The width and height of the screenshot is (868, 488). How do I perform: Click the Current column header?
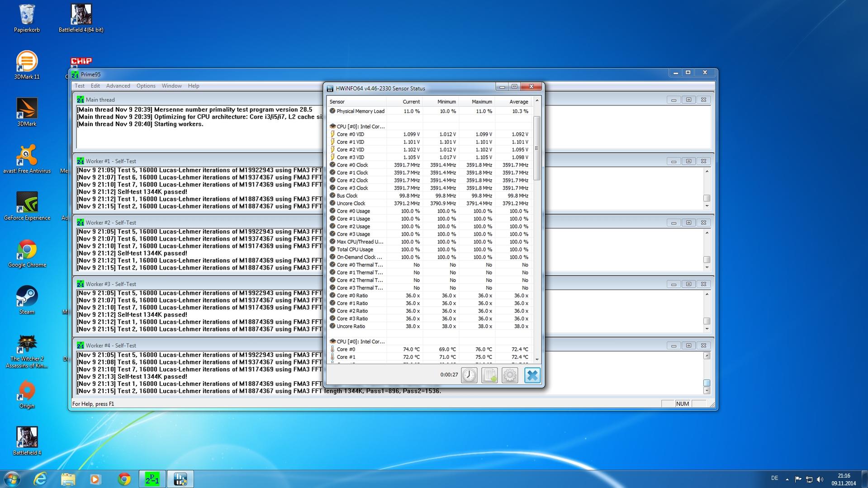[x=404, y=102]
